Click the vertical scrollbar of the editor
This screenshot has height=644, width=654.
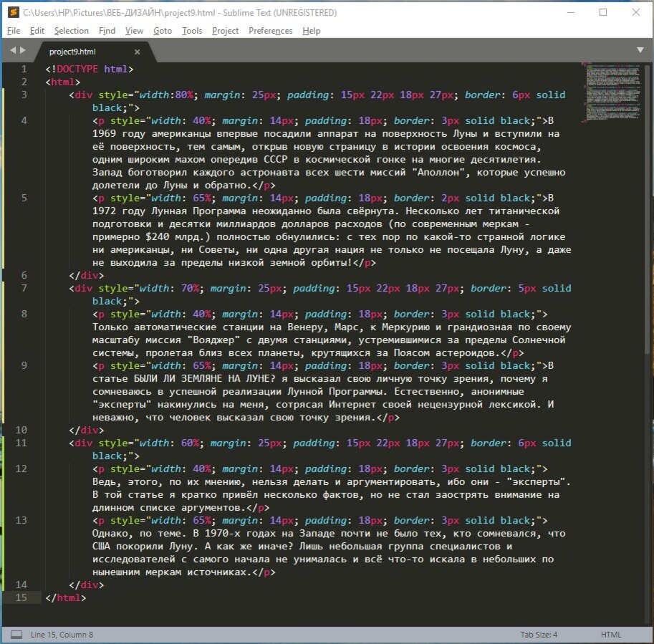(648, 208)
